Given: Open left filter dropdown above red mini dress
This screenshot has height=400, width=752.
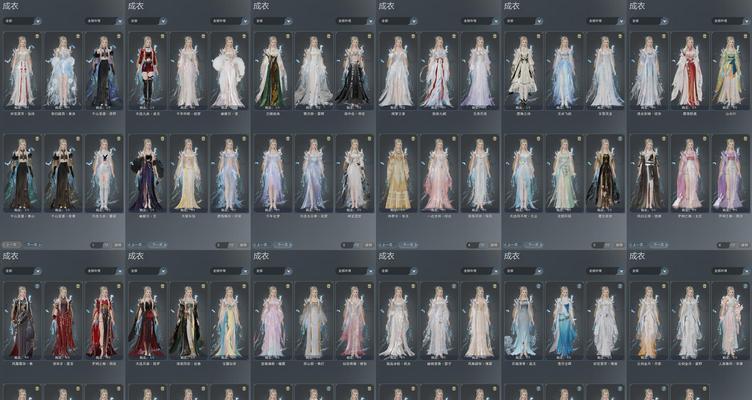Looking at the screenshot, I should (147, 21).
